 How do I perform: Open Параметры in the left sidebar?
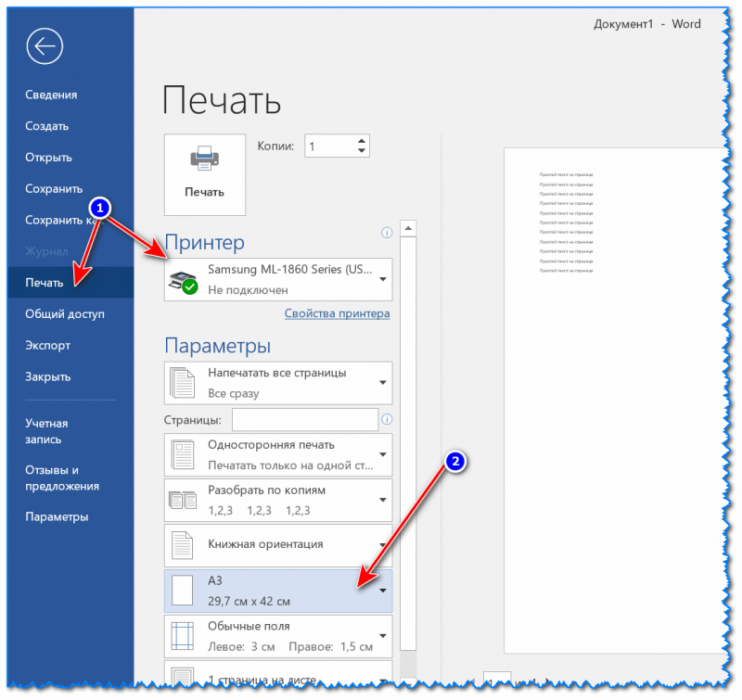(x=57, y=517)
